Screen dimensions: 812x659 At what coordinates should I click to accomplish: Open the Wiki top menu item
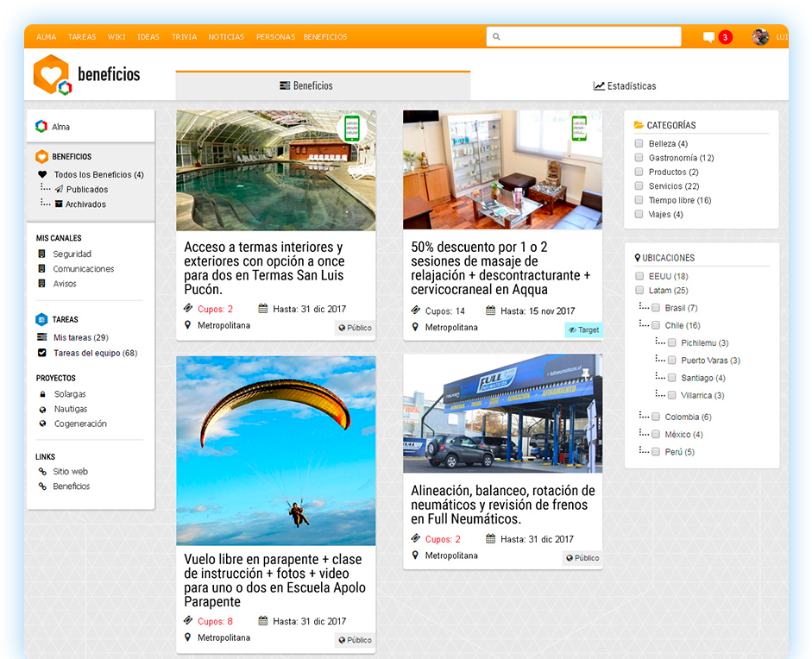tap(116, 37)
